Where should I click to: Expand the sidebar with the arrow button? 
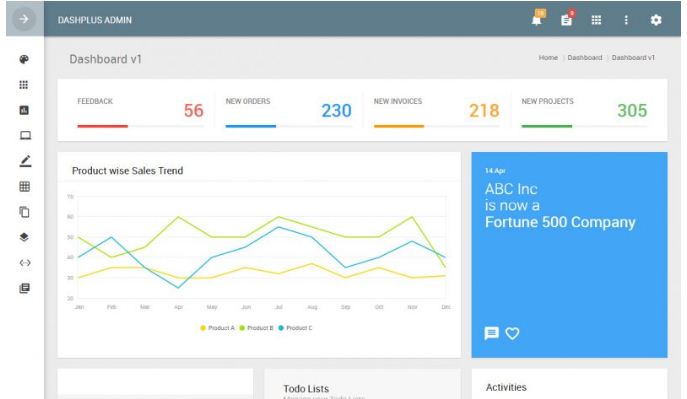pyautogui.click(x=24, y=19)
